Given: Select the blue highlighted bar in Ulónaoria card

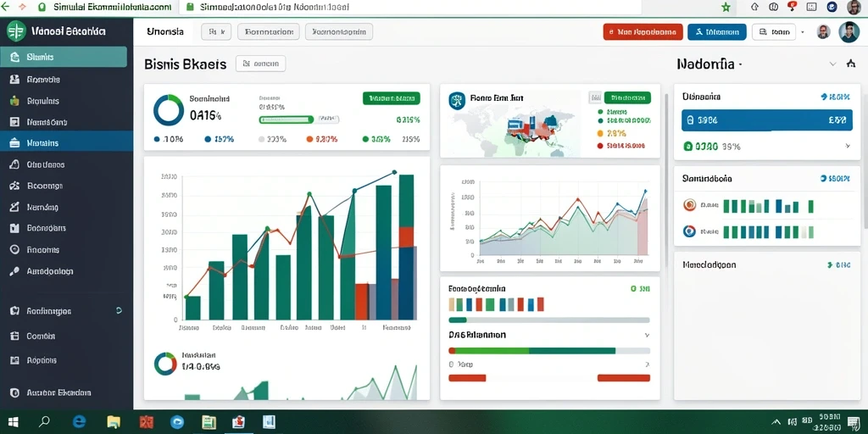Looking at the screenshot, I should pyautogui.click(x=767, y=120).
